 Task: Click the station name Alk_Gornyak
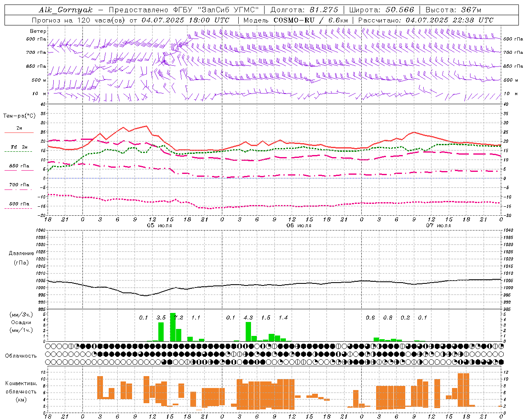point(66,10)
